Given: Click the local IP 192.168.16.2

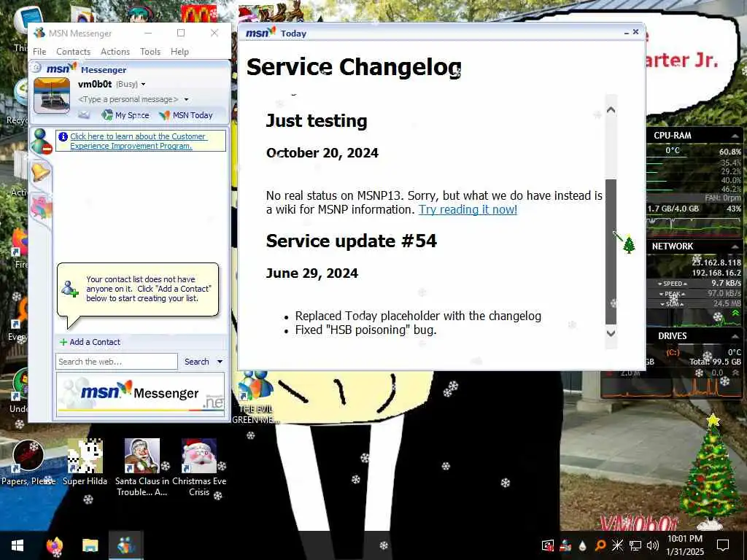Looking at the screenshot, I should (716, 273).
